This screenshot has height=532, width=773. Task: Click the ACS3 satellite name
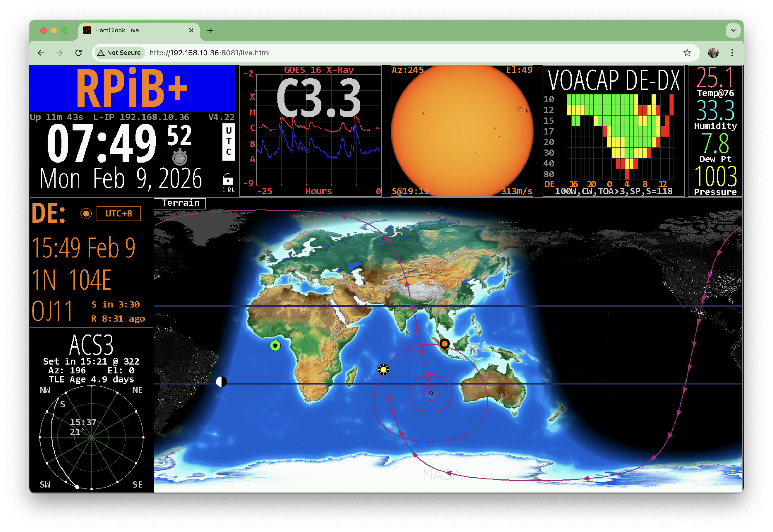click(x=91, y=345)
